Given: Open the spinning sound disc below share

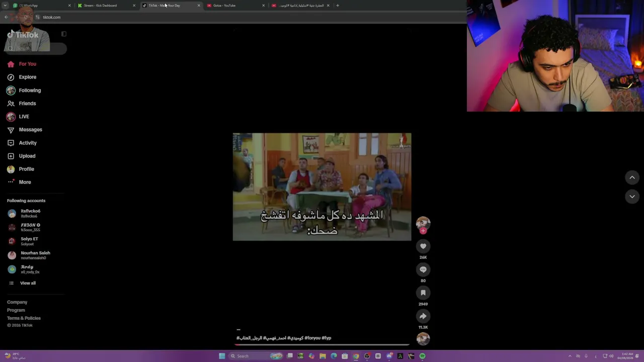Looking at the screenshot, I should (x=423, y=339).
